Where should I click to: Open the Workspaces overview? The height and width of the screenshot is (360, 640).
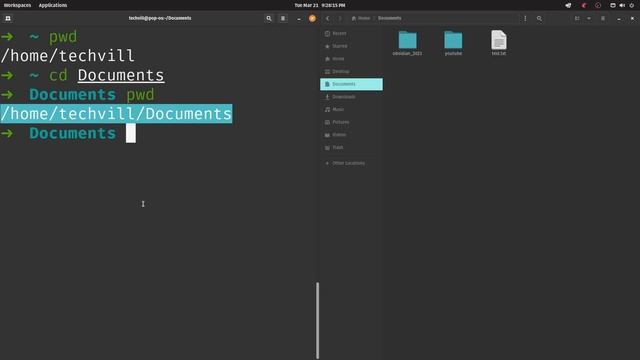coord(17,5)
